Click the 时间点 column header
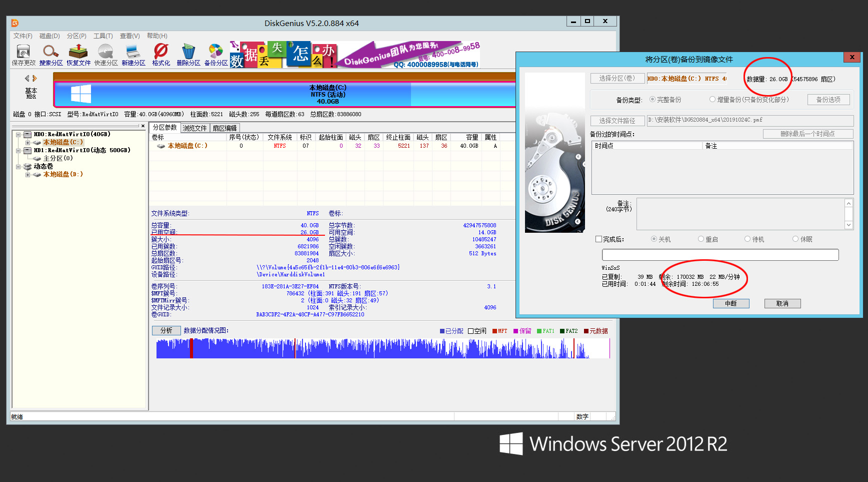868x482 pixels. tap(647, 146)
